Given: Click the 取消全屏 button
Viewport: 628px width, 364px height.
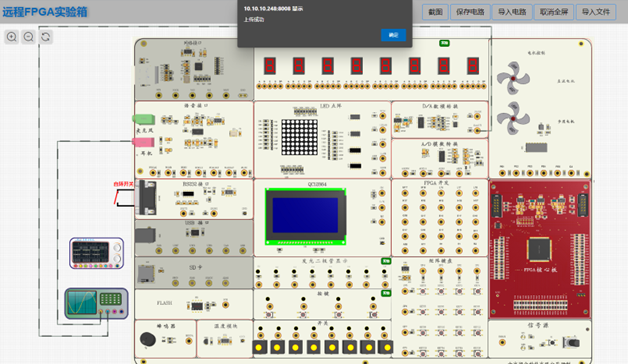Looking at the screenshot, I should click(x=554, y=12).
